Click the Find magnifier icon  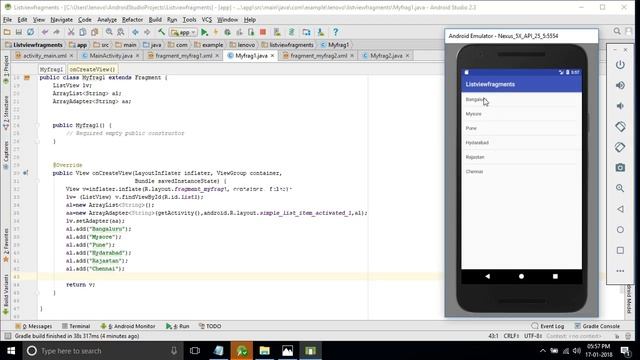[109, 32]
